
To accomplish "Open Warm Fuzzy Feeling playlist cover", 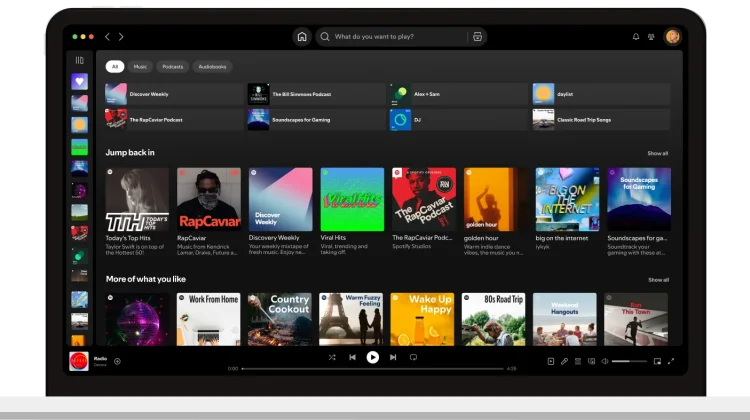I will click(351, 319).
